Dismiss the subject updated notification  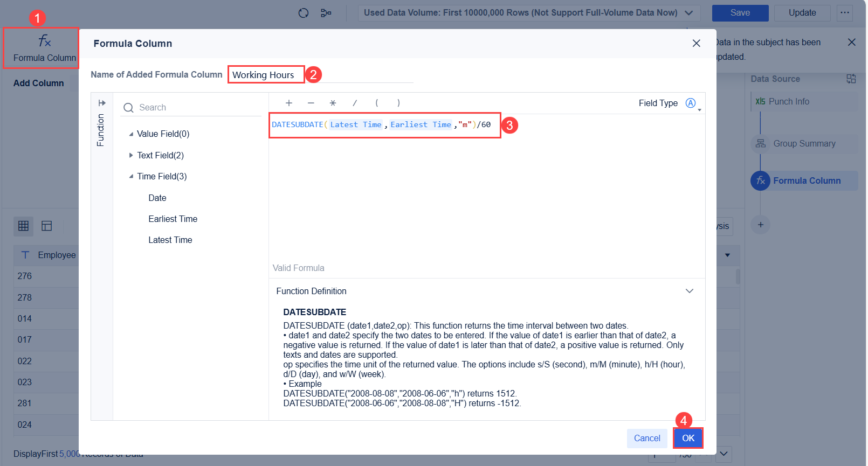pyautogui.click(x=852, y=42)
